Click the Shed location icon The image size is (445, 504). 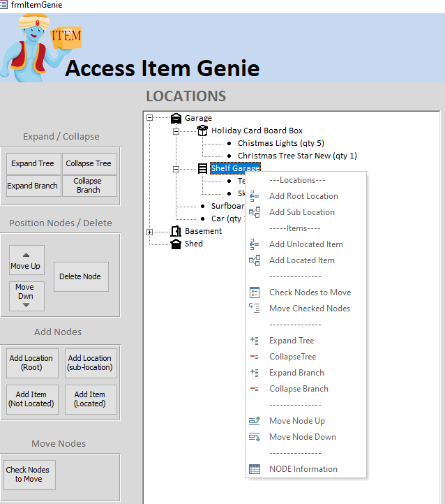(x=176, y=244)
